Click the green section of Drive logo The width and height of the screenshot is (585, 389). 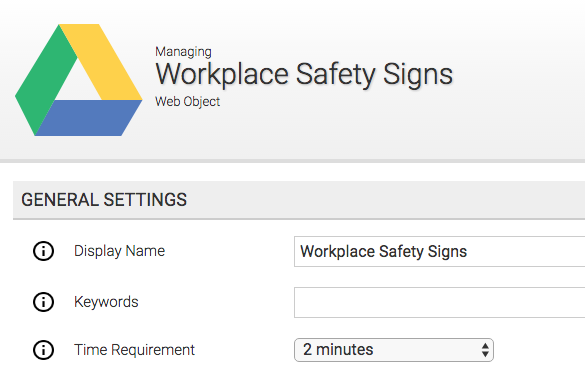click(43, 82)
